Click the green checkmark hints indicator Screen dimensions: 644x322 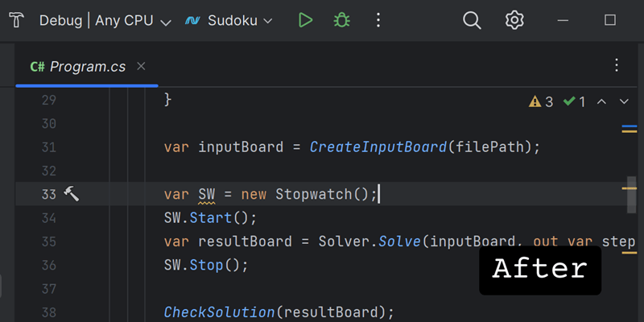tap(575, 102)
